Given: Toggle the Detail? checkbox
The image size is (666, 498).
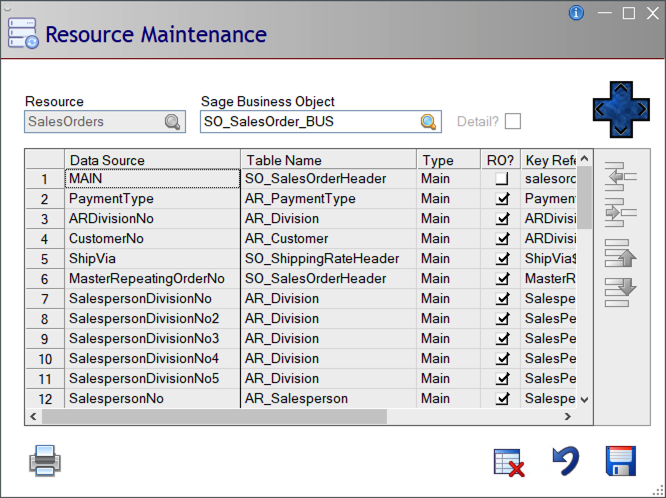Looking at the screenshot, I should [x=513, y=122].
